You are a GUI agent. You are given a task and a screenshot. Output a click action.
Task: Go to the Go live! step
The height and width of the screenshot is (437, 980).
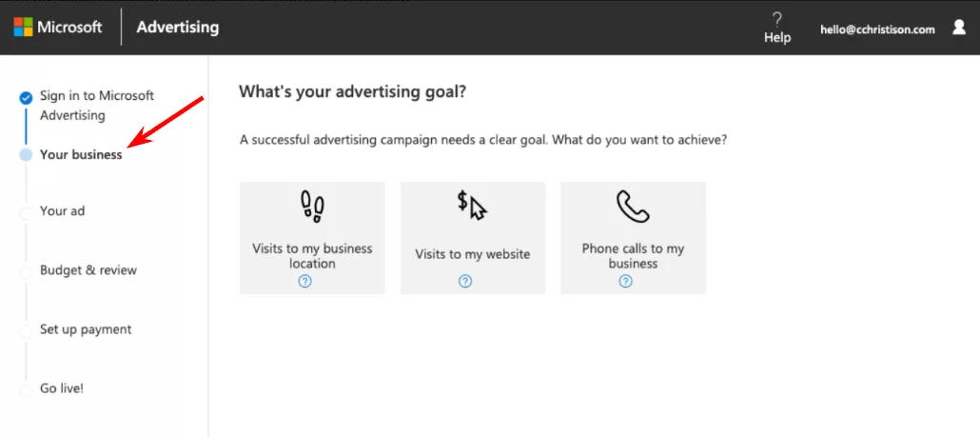(x=62, y=388)
